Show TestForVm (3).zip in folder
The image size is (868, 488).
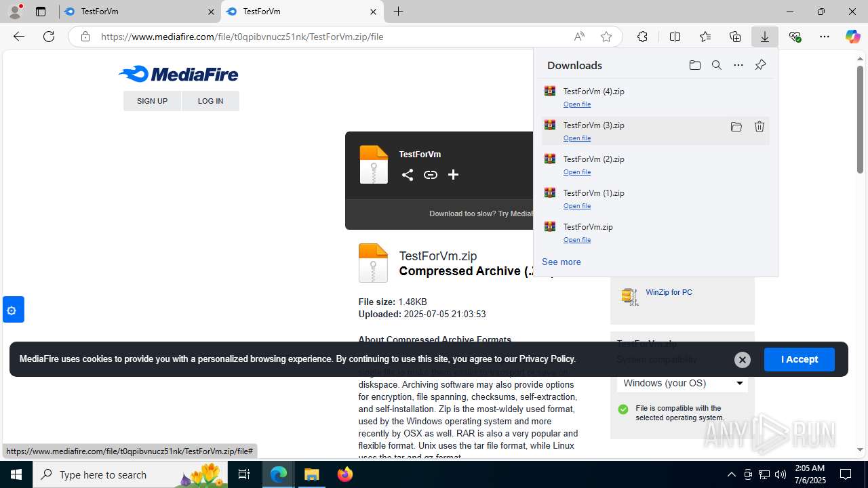click(x=736, y=127)
